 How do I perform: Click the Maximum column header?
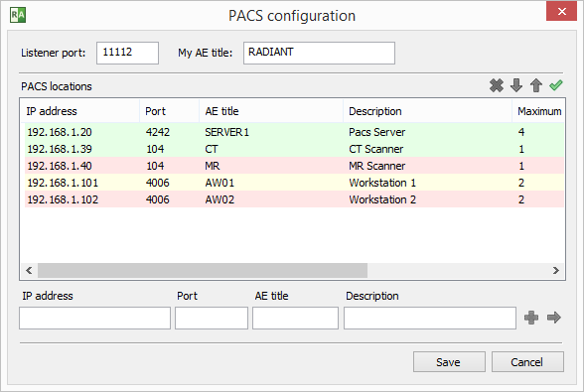coord(538,111)
